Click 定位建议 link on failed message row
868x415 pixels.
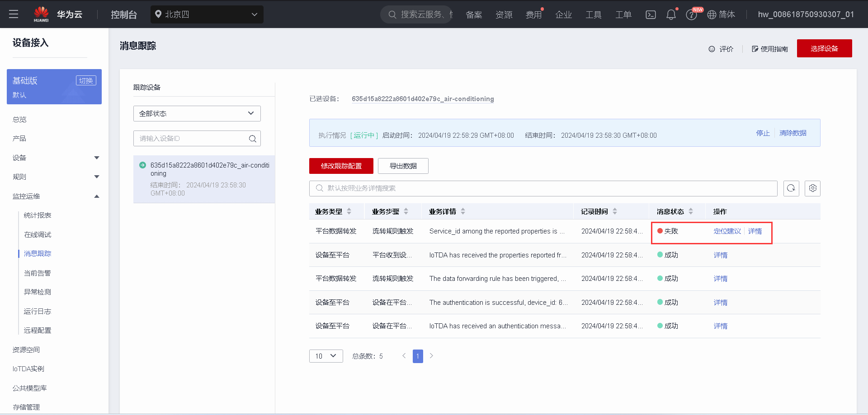point(727,231)
